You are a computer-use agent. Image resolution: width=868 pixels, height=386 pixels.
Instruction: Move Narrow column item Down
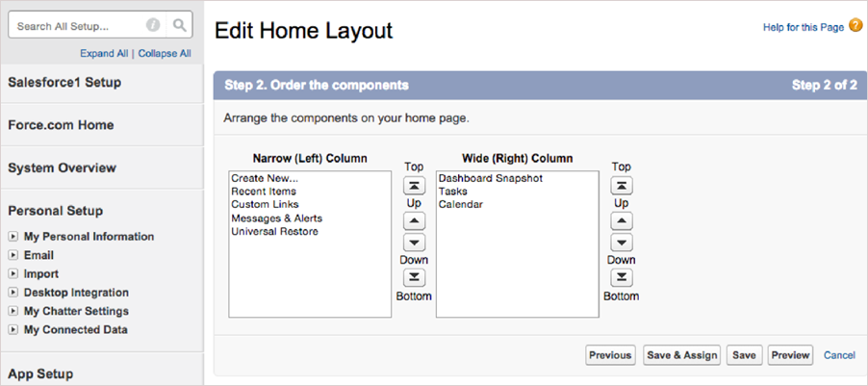tap(414, 242)
